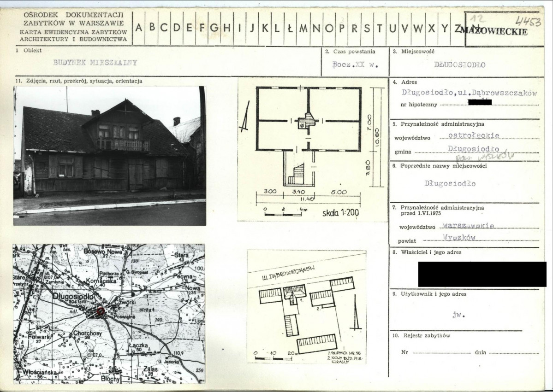Click the north arrow beside the floor plan
The height and width of the screenshot is (392, 553).
pos(244,123)
